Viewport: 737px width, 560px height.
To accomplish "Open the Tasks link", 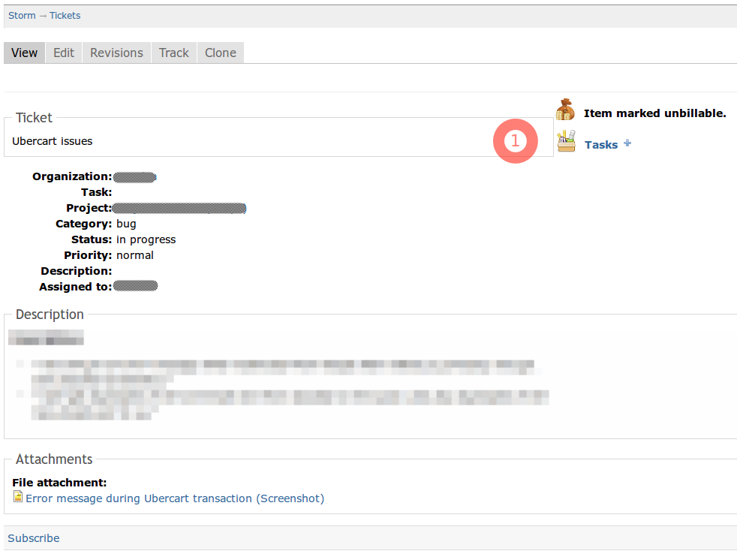I will point(601,144).
